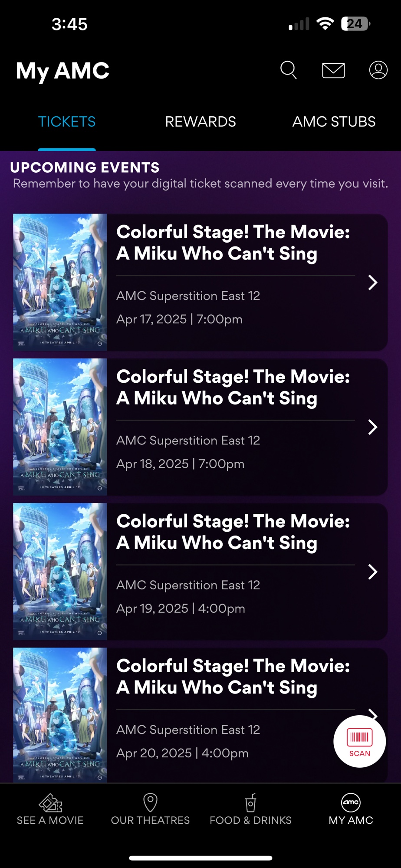Open Our Theatres location pin icon
Screen dimensions: 401x868
pyautogui.click(x=150, y=803)
